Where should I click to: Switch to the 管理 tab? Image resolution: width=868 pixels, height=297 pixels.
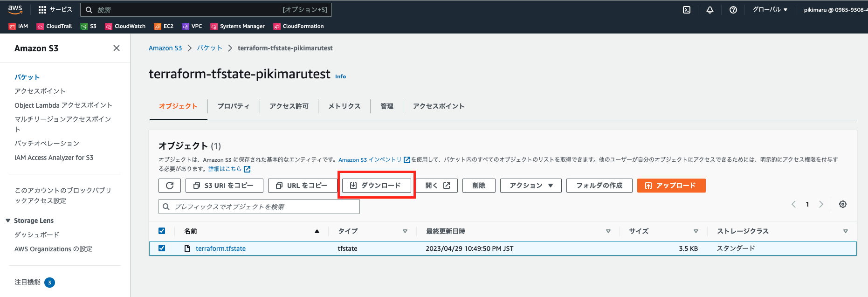[x=387, y=106]
